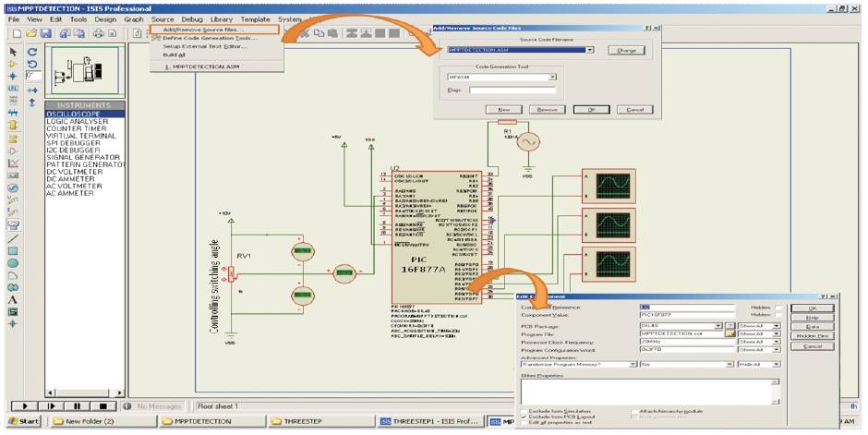Pick the 2D circle drawing tool

pyautogui.click(x=13, y=263)
